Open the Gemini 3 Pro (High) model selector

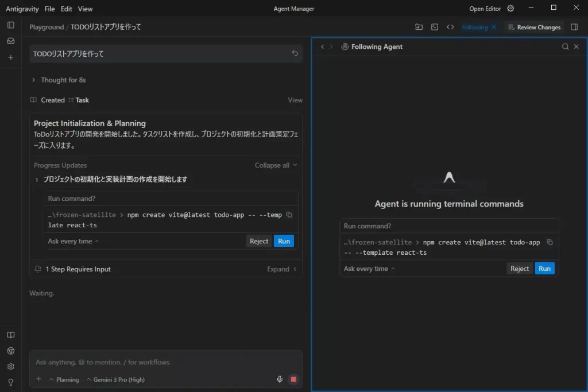pyautogui.click(x=115, y=379)
